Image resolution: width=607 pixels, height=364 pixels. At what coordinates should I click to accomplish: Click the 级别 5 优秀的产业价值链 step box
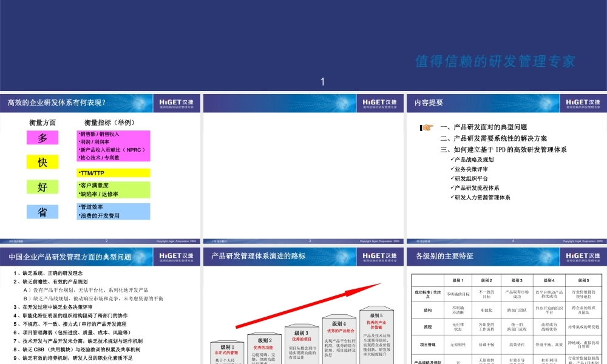(376, 335)
